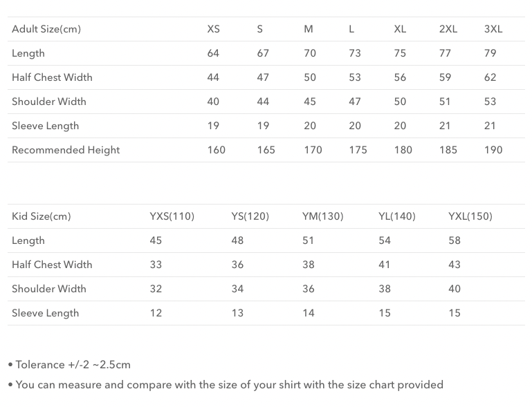Click the YS(120) column header
This screenshot has height=407, width=532.
[x=250, y=216]
